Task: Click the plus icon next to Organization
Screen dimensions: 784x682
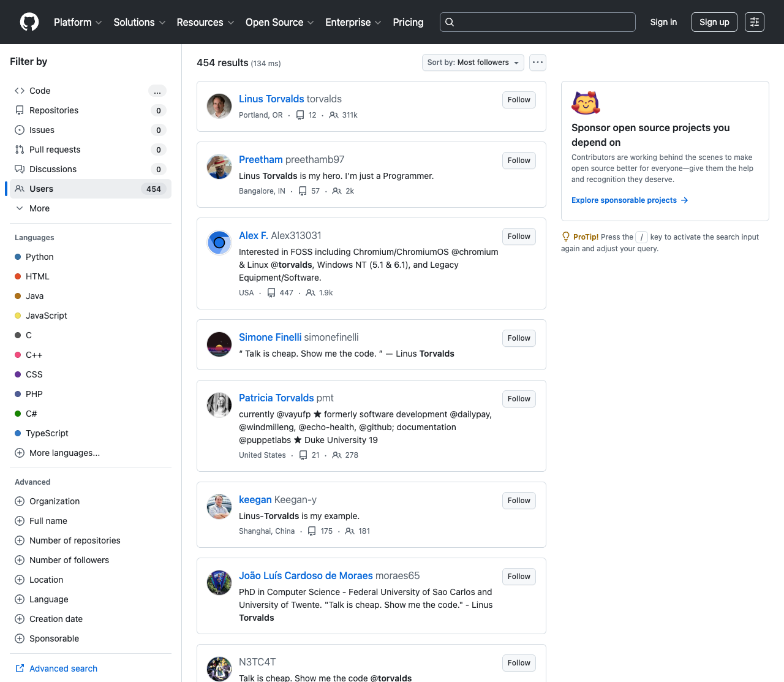Action: pos(20,501)
